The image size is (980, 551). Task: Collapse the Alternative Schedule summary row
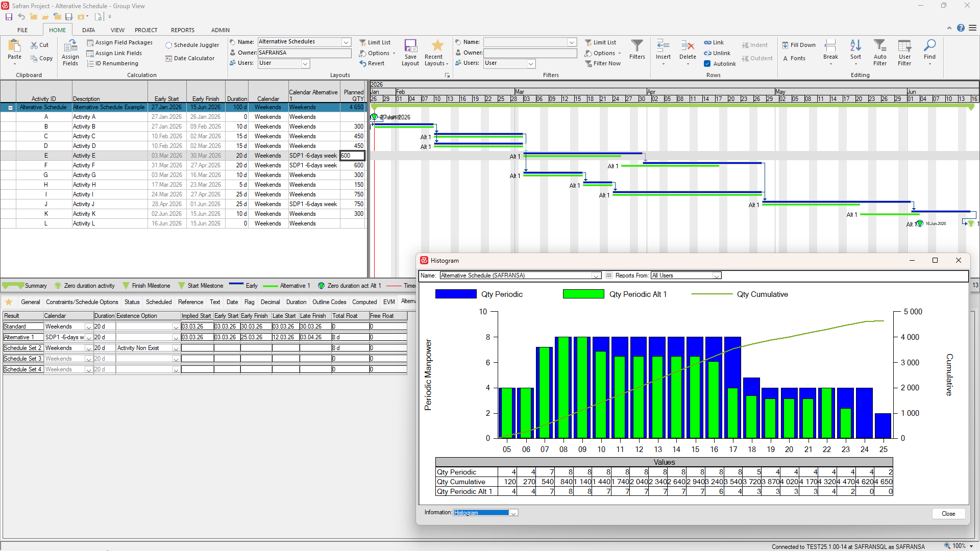tap(10, 108)
